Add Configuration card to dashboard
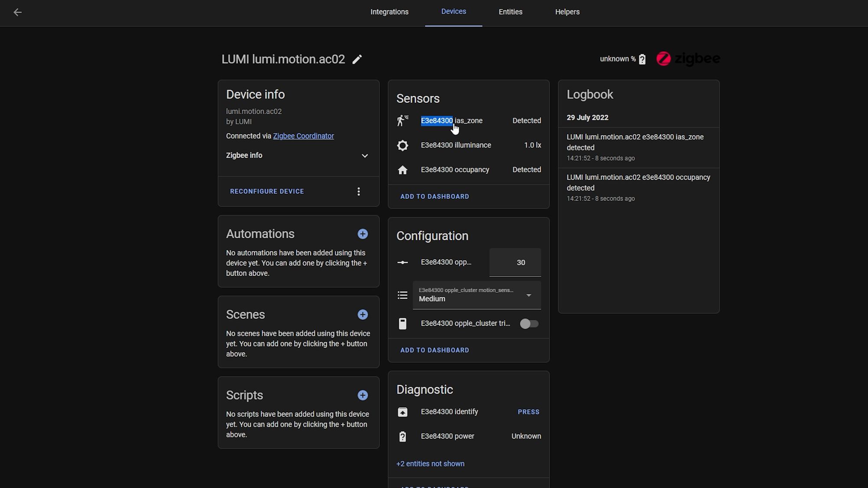Image resolution: width=868 pixels, height=488 pixels. pyautogui.click(x=434, y=350)
